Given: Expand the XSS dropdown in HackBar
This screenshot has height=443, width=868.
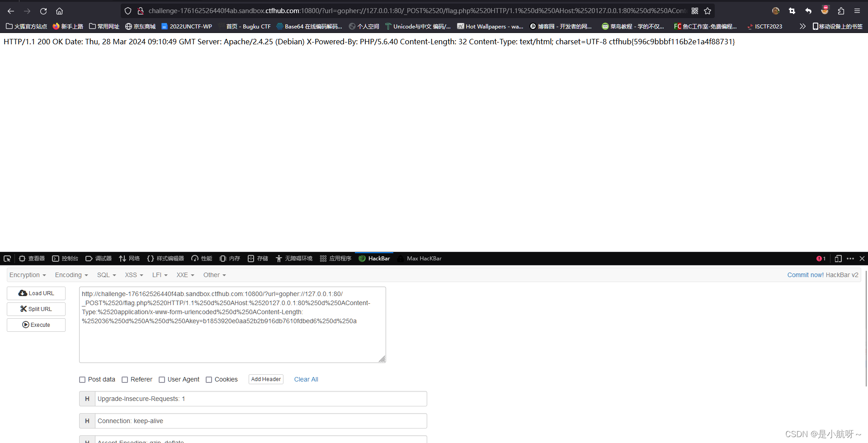Looking at the screenshot, I should (134, 275).
